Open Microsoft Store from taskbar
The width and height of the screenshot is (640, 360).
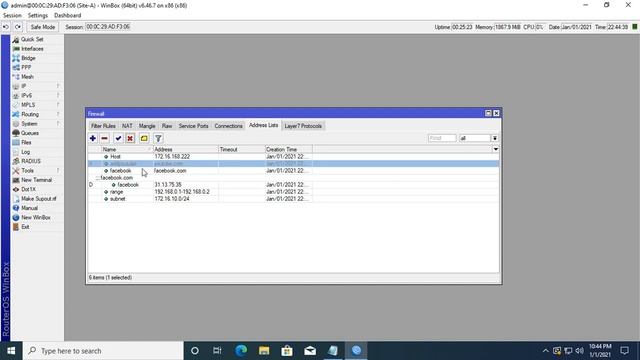coord(287,351)
